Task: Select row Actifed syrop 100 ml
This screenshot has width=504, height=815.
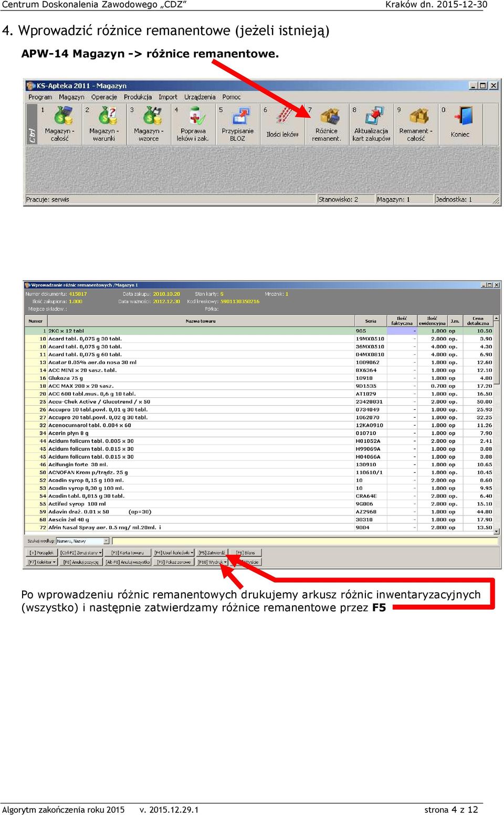Action: [x=259, y=504]
